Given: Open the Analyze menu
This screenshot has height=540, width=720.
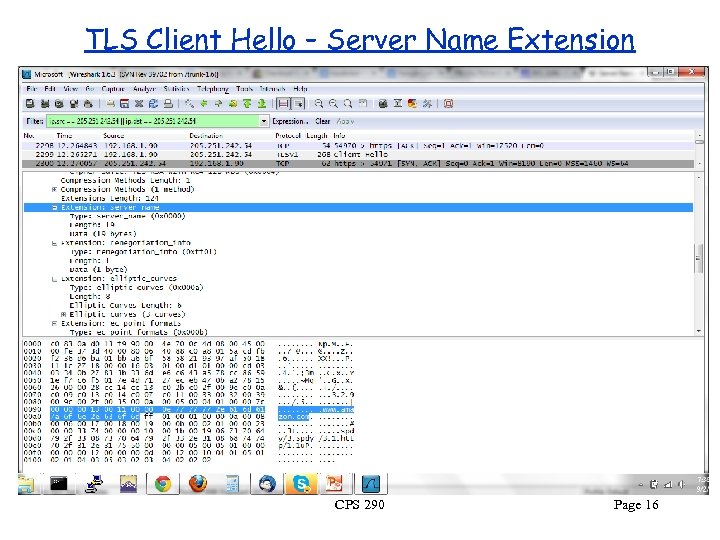Looking at the screenshot, I should (x=145, y=89).
